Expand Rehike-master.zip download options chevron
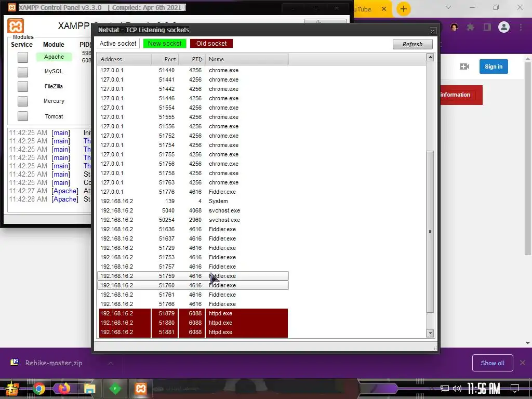This screenshot has height=399, width=532. point(110,363)
